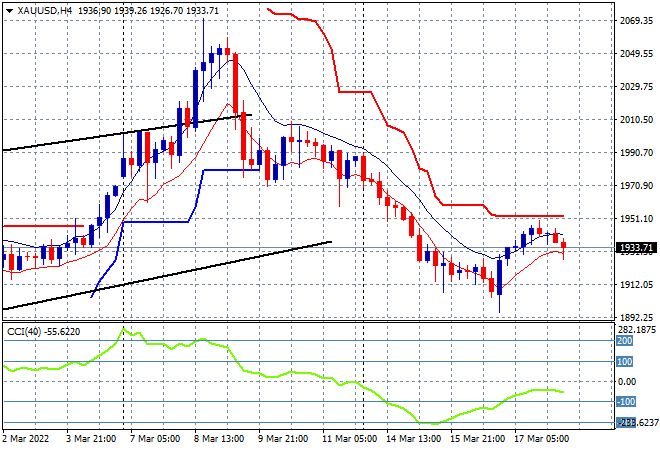Select the CCI 200 level label
This screenshot has width=660, height=450.
pos(624,341)
